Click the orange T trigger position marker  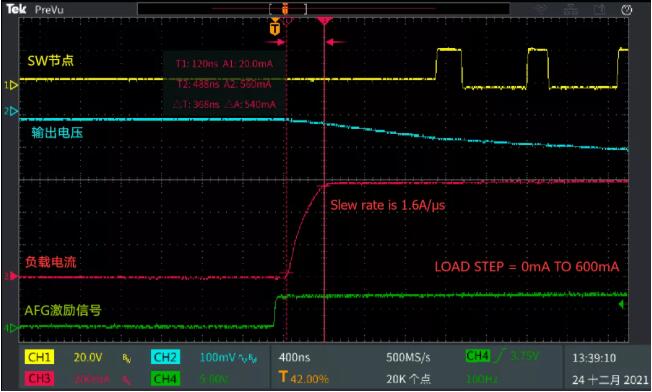(x=274, y=28)
